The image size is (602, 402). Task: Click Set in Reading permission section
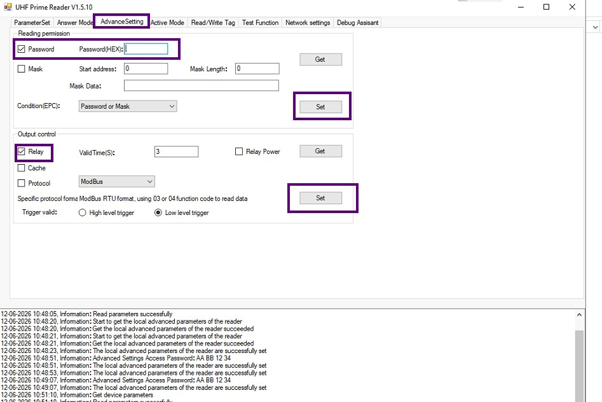click(x=321, y=107)
